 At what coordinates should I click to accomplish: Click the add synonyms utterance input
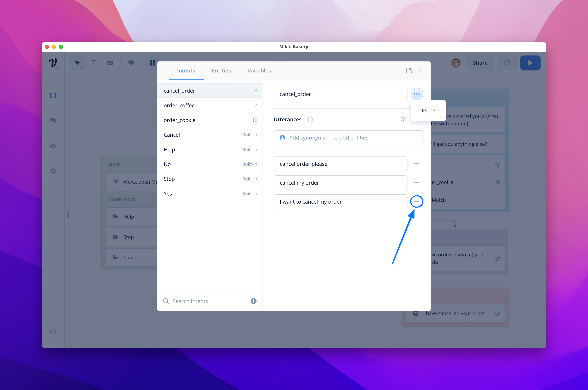pos(348,138)
